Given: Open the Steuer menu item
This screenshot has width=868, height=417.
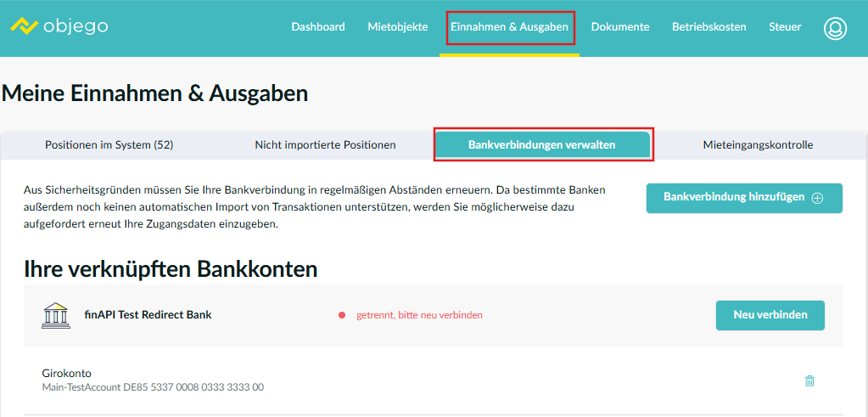Looking at the screenshot, I should pyautogui.click(x=785, y=27).
